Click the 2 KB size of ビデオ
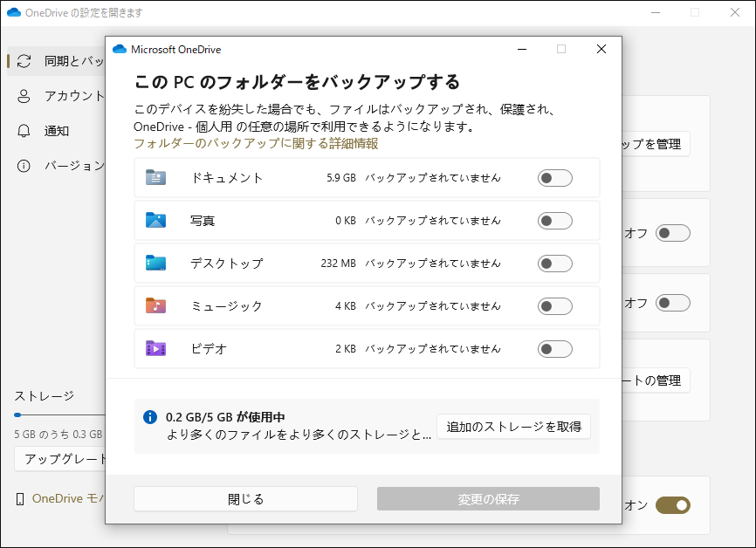This screenshot has height=548, width=756. [x=346, y=349]
